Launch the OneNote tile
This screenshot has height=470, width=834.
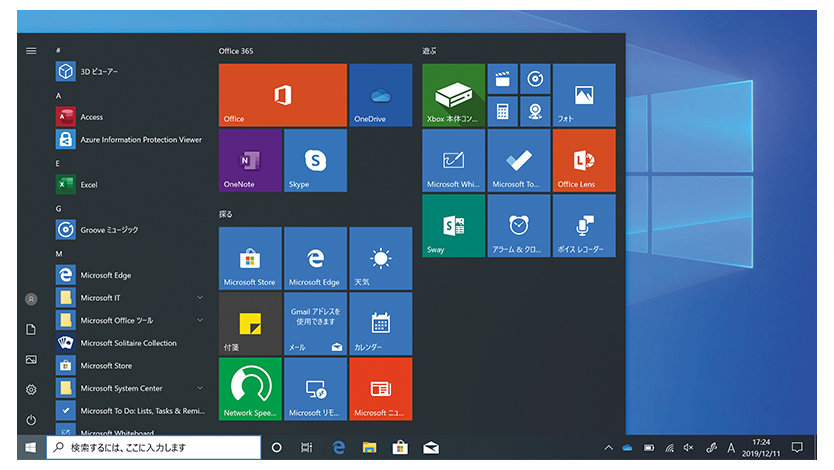250,160
